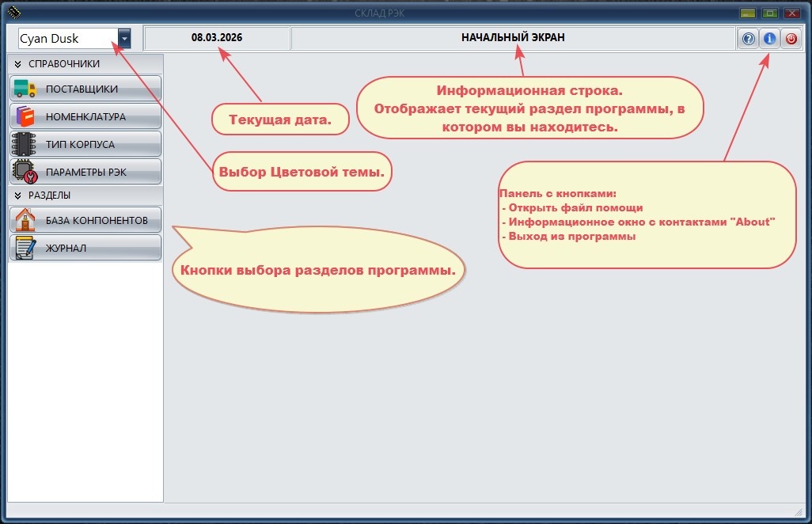The width and height of the screenshot is (812, 524).
Task: Click the СКЛАД РЭК window title
Action: [380, 13]
